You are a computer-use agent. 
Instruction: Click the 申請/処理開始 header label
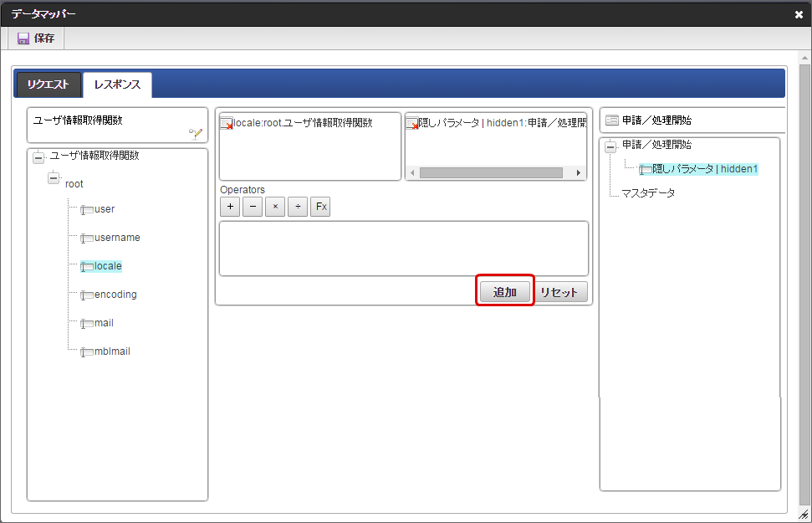[x=656, y=120]
